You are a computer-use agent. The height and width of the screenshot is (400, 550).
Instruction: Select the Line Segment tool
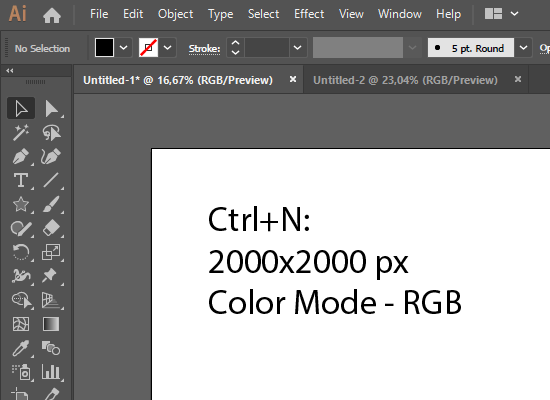click(x=51, y=180)
